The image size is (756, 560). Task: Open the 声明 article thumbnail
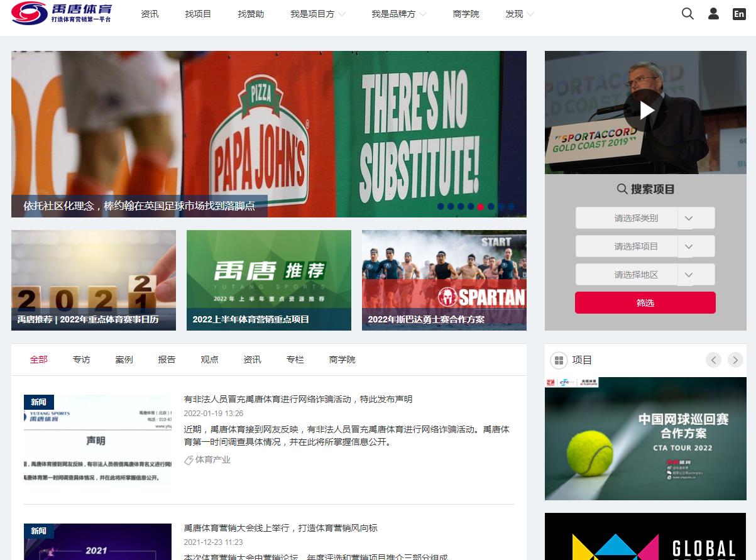[97, 440]
